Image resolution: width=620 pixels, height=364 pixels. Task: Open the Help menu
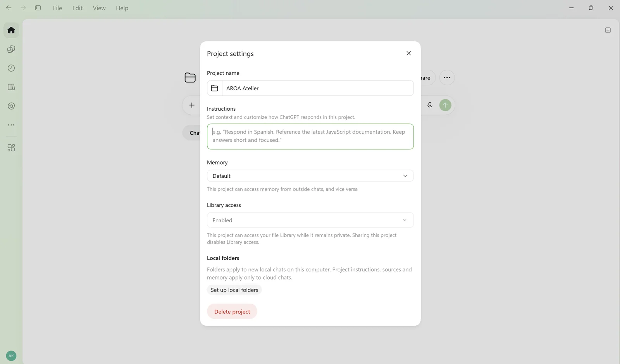(122, 8)
